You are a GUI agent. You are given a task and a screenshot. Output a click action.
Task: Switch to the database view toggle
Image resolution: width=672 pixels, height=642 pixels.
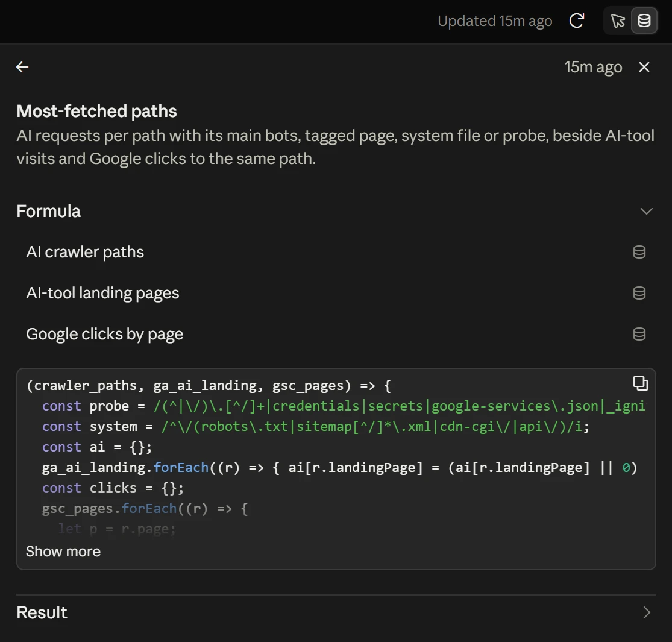(644, 20)
